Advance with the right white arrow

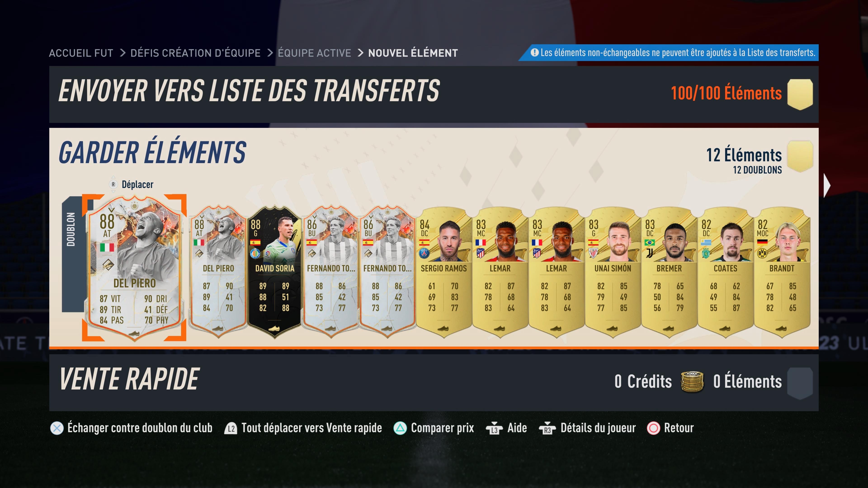click(827, 185)
